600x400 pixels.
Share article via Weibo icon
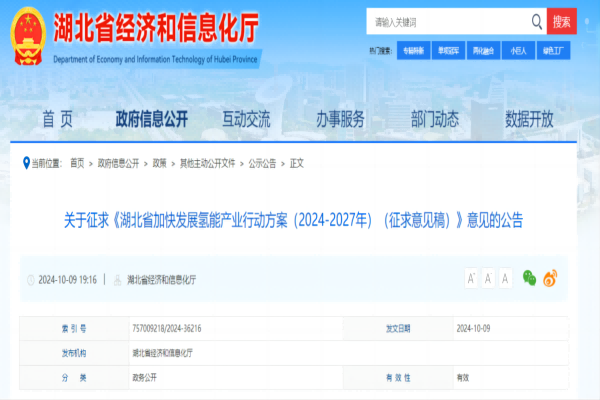[x=550, y=278]
